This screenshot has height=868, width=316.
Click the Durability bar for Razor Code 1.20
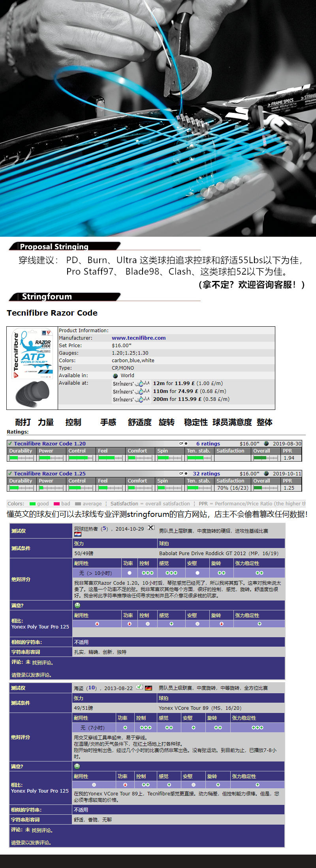tap(22, 458)
